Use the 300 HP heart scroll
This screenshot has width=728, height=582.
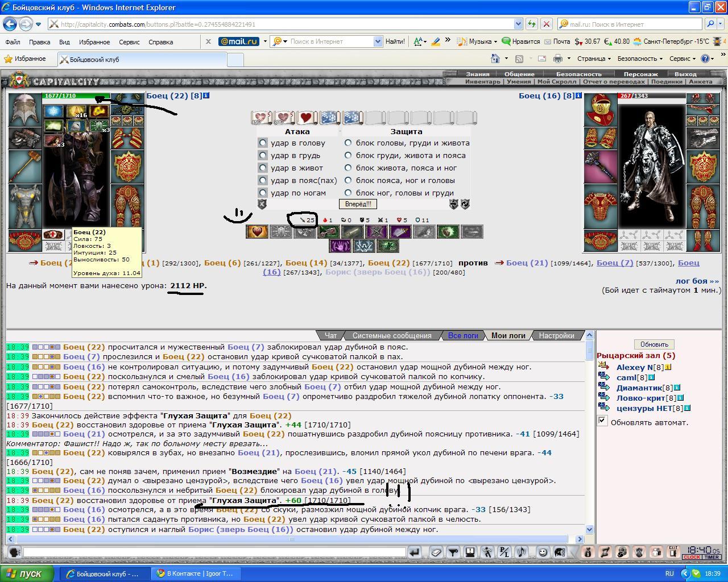click(x=284, y=118)
